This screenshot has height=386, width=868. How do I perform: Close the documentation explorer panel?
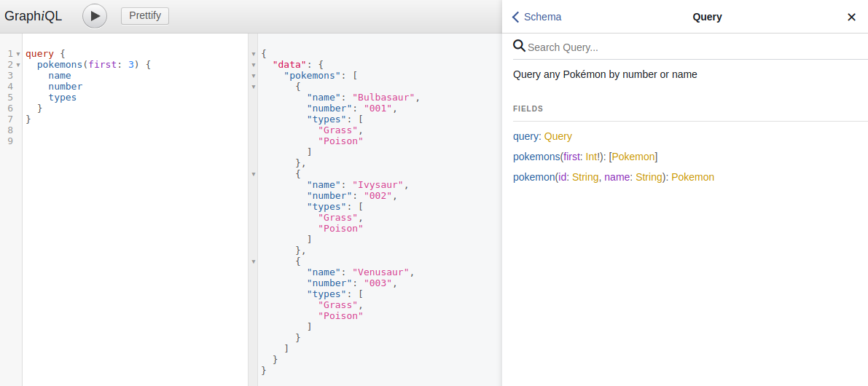click(x=851, y=17)
